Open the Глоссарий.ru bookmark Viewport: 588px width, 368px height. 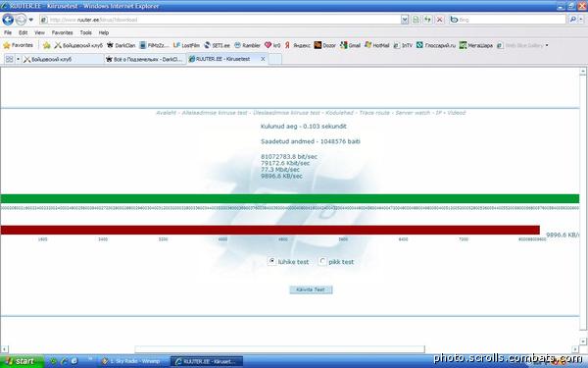point(436,45)
